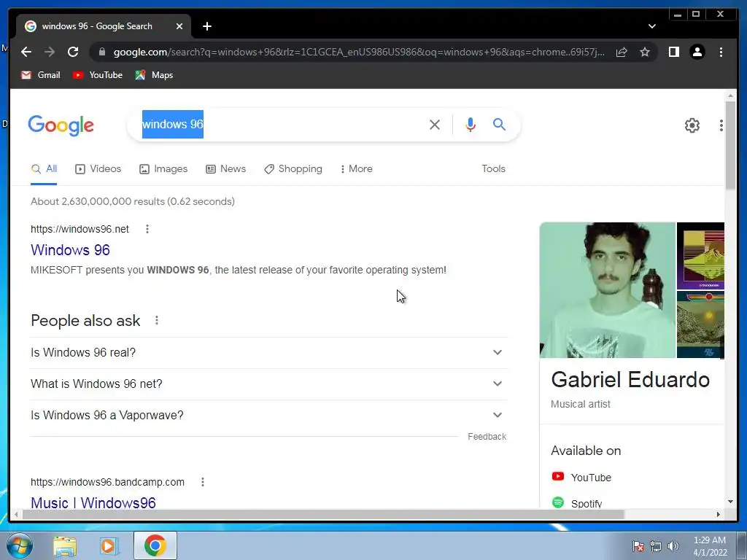The height and width of the screenshot is (560, 747).
Task: Open the Chrome profile avatar
Action: (x=697, y=52)
